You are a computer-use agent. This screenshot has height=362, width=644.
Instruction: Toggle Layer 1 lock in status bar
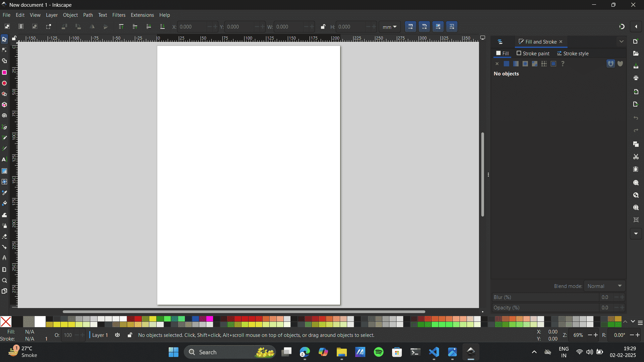(x=130, y=335)
